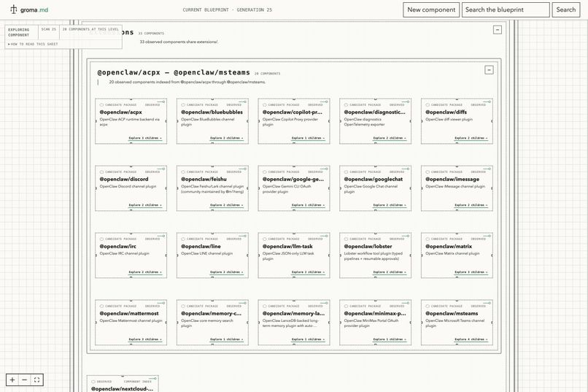The image size is (588, 392).
Task: Explore children of @openclaw/feishu
Action: [x=226, y=206]
